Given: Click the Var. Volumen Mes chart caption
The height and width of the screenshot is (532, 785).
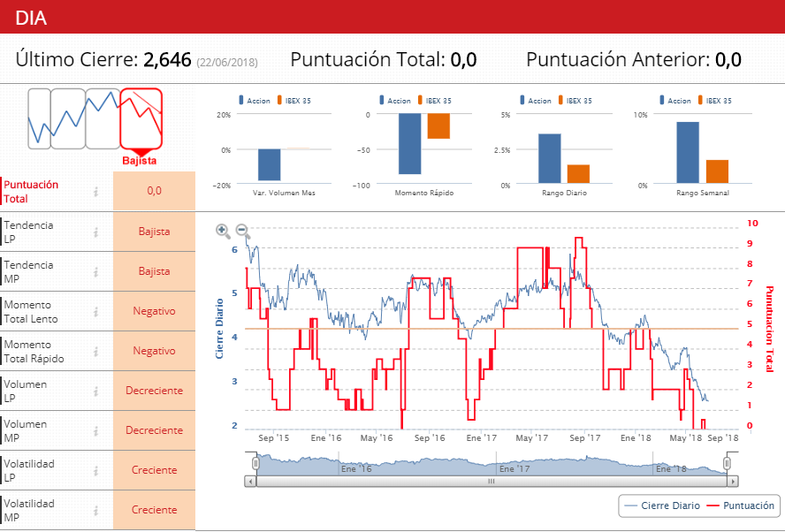Looking at the screenshot, I should [284, 193].
